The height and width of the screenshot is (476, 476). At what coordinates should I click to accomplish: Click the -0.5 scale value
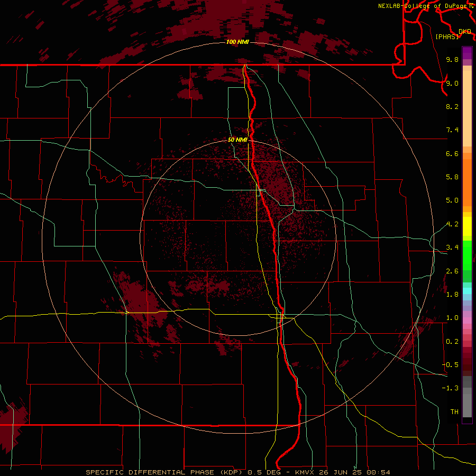[x=450, y=365]
